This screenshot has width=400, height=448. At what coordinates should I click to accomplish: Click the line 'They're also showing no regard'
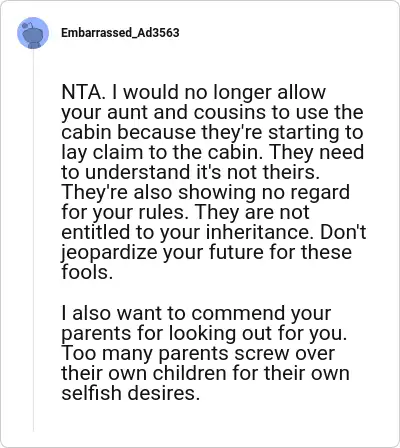[205, 192]
